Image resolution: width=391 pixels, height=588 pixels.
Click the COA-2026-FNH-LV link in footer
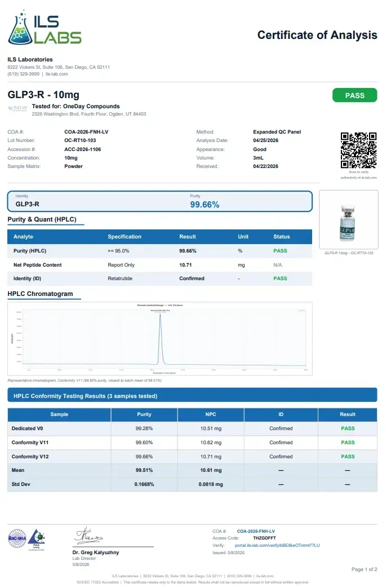coord(256,531)
